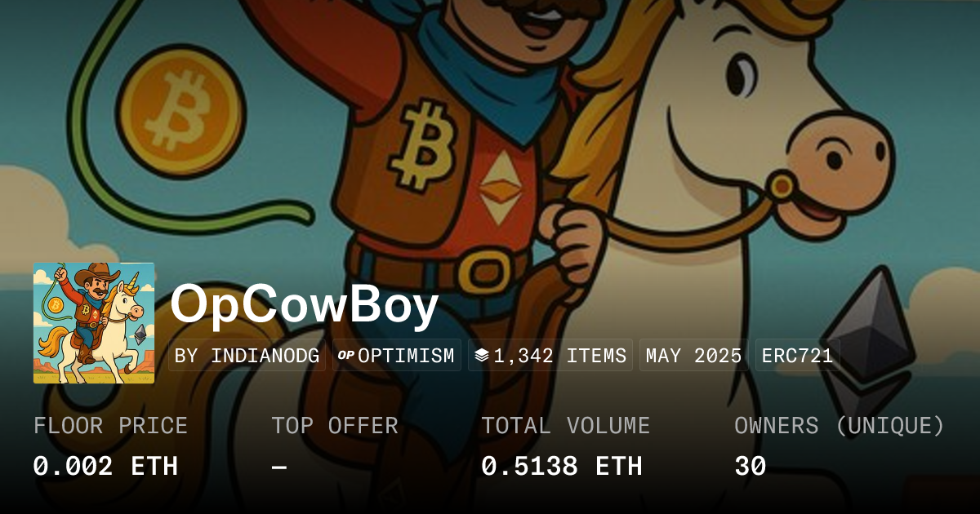Click the OpCowBoy collection thumbnail image
Image resolution: width=980 pixels, height=514 pixels.
[94, 323]
